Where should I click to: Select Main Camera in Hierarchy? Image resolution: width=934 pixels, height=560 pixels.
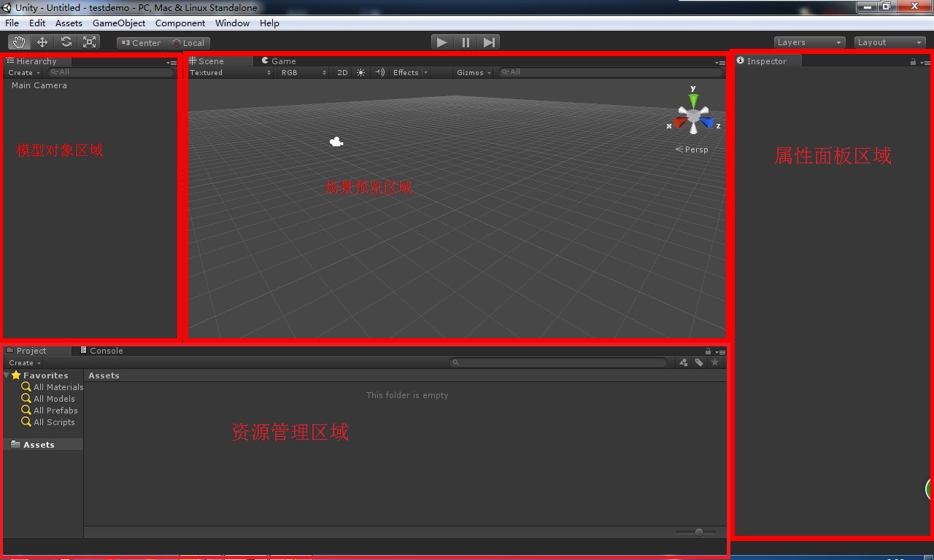point(39,85)
